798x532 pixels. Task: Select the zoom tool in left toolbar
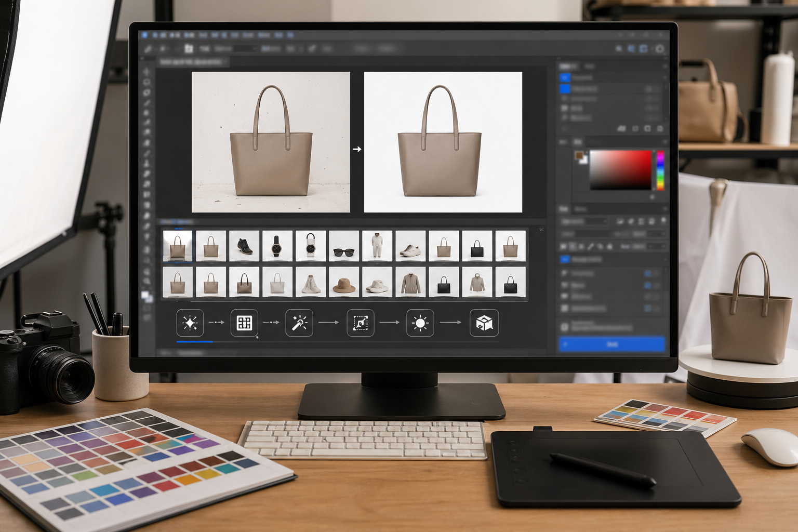(x=147, y=272)
